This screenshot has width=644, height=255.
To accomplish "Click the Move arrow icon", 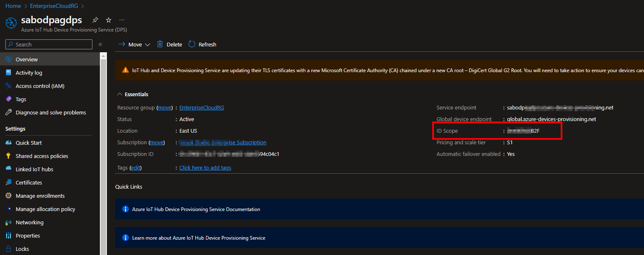I will coord(122,44).
